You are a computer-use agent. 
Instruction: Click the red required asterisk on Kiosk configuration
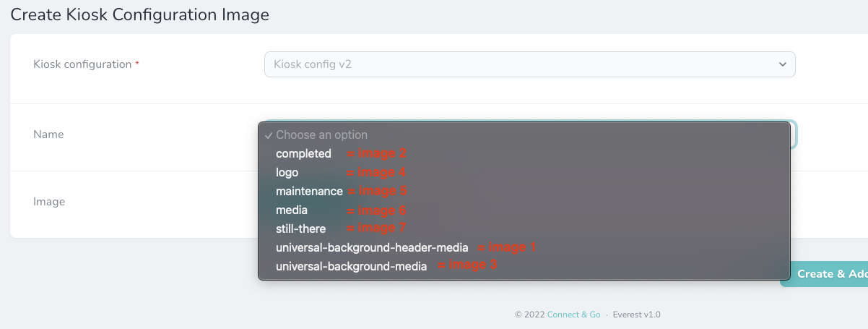(137, 64)
